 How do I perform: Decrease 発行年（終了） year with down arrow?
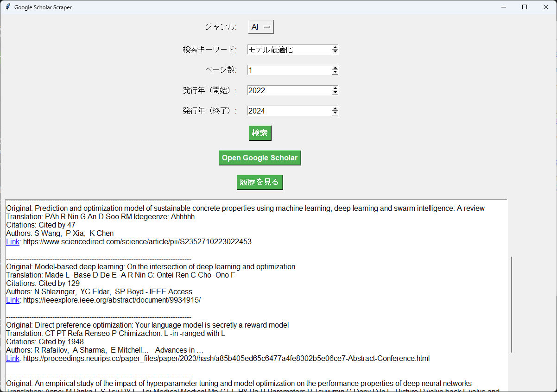click(335, 113)
